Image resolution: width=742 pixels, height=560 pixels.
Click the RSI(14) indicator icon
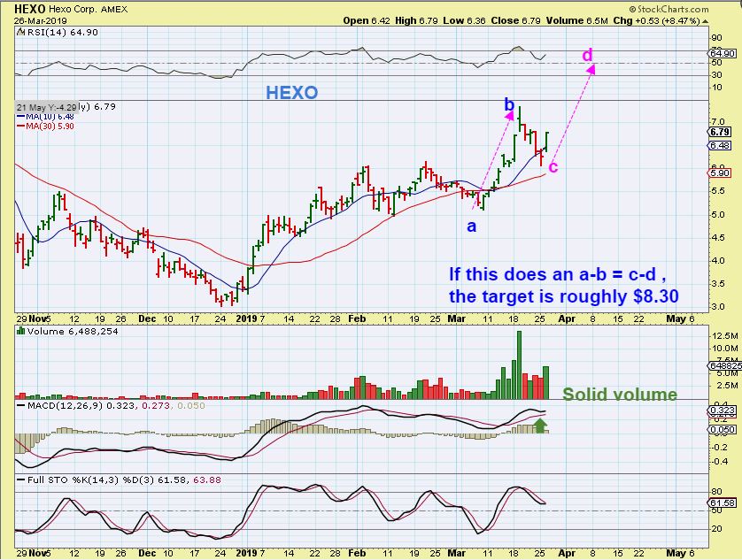(21, 32)
